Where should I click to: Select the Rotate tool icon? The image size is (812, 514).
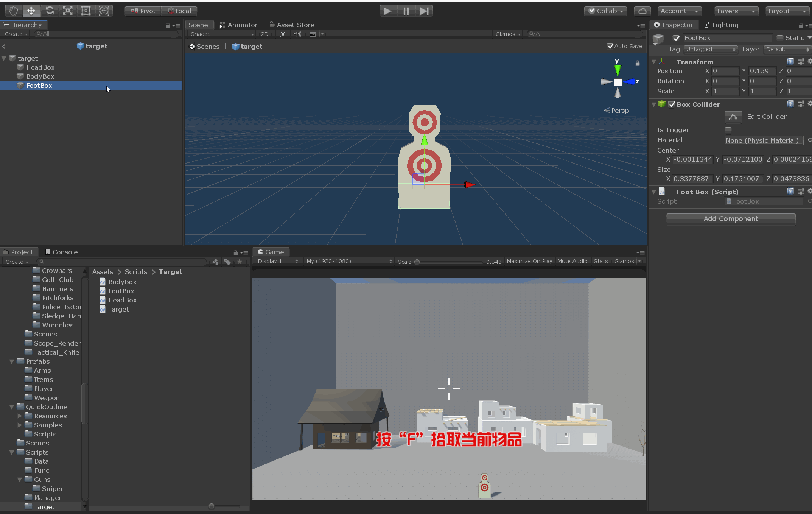click(x=50, y=11)
